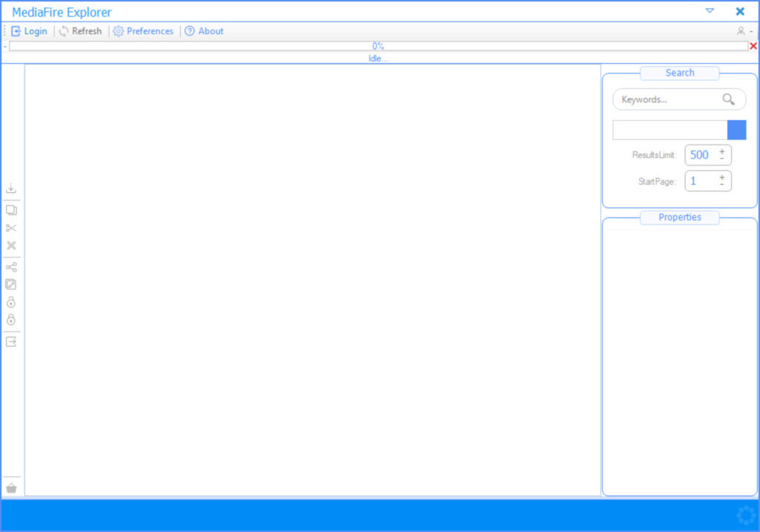This screenshot has height=532, width=760.
Task: Increase StartPage with plus
Action: click(721, 178)
